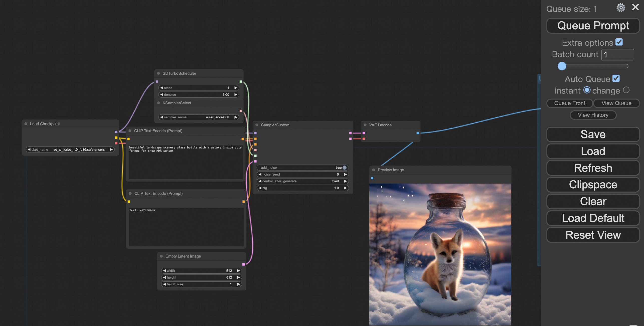
Task: Open settings via the gear icon
Action: (x=621, y=8)
